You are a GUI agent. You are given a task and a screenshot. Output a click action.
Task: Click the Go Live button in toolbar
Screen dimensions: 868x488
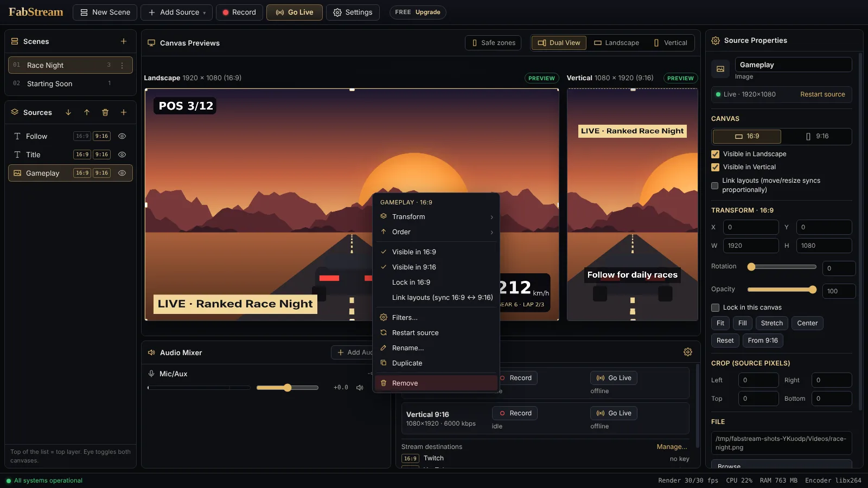(295, 12)
